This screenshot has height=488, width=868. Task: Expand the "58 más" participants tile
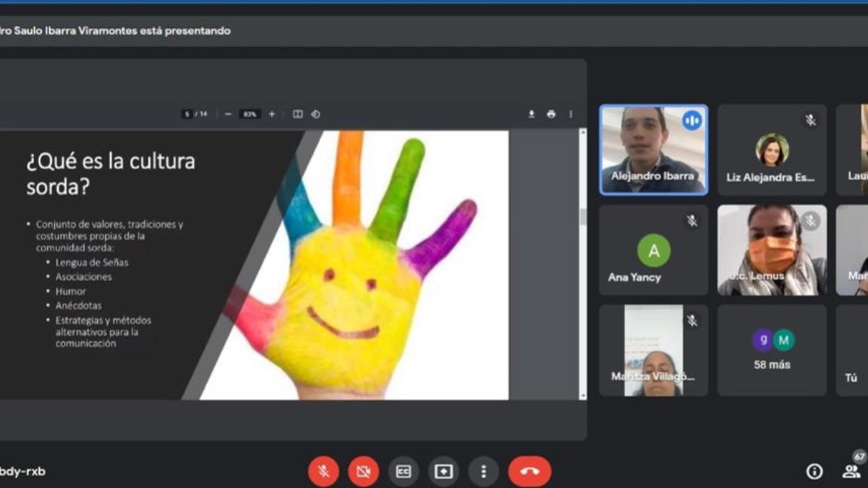(x=772, y=351)
